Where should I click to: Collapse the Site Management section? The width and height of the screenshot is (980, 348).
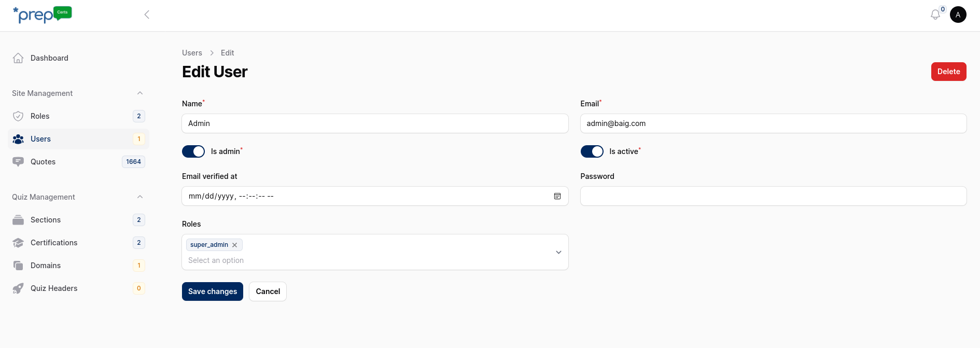click(x=140, y=93)
